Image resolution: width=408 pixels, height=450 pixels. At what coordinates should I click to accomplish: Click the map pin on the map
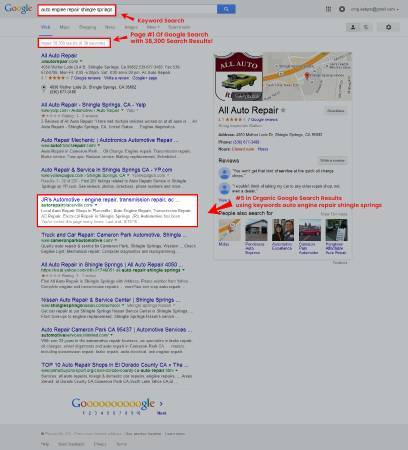point(307,75)
